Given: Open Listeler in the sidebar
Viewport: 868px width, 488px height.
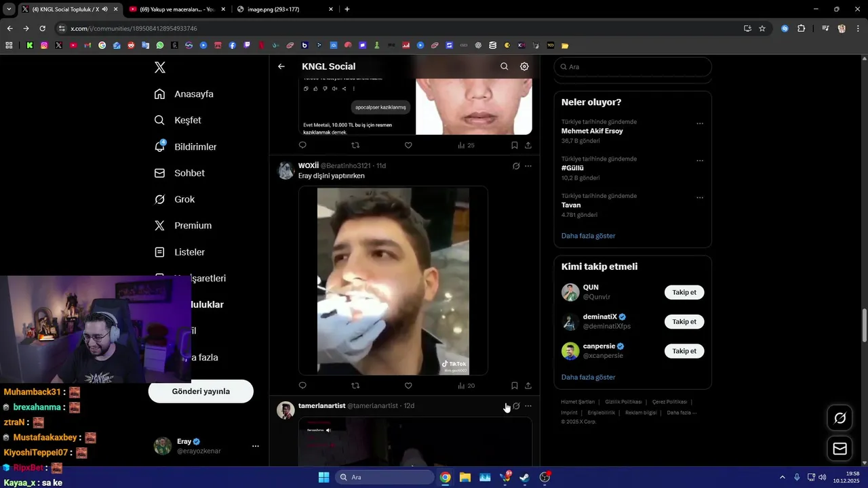Looking at the screenshot, I should [179, 252].
